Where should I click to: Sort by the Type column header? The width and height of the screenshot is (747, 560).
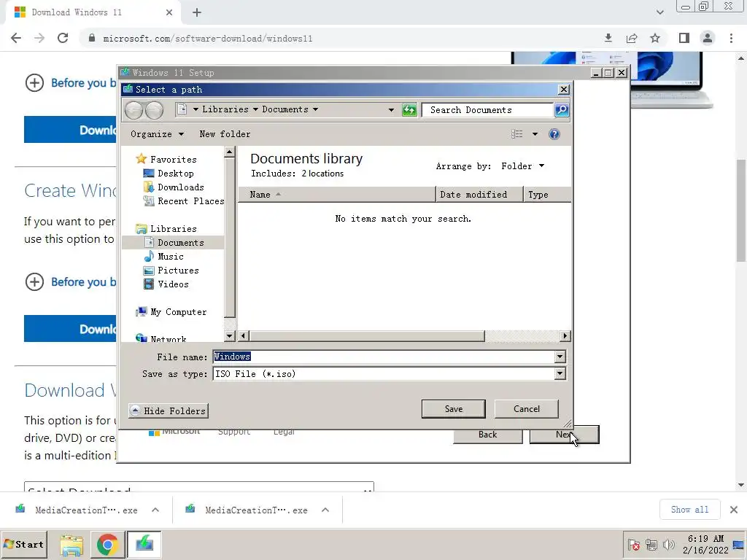[547, 194]
